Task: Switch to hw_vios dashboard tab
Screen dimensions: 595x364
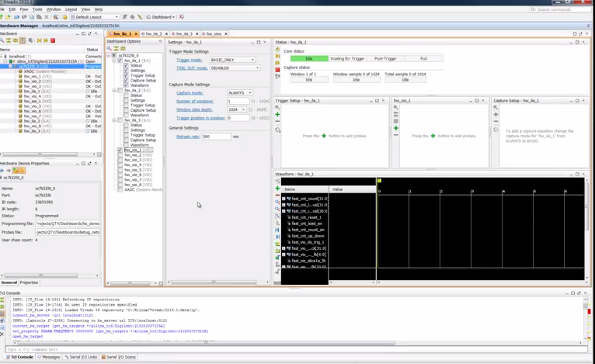Action: coord(214,33)
